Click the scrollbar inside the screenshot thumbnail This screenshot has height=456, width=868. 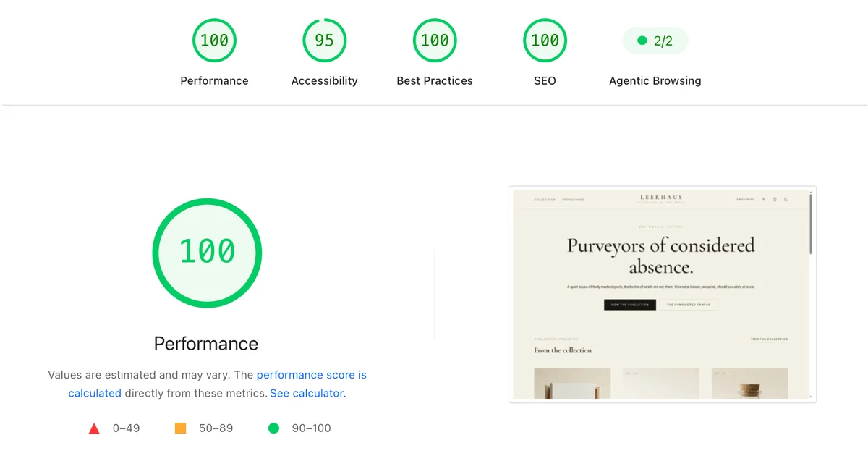[x=811, y=223]
